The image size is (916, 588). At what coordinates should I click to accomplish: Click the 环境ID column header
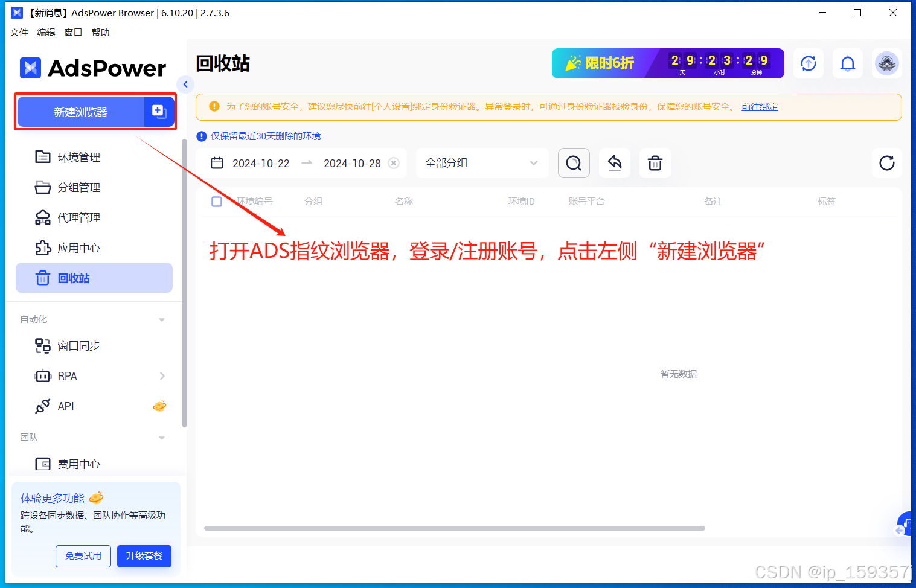coord(522,202)
